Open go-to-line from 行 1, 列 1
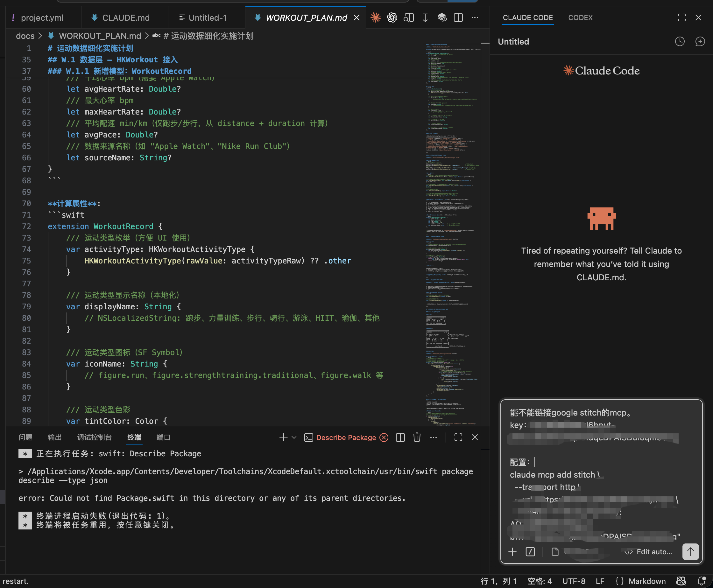The image size is (713, 588). 498,581
